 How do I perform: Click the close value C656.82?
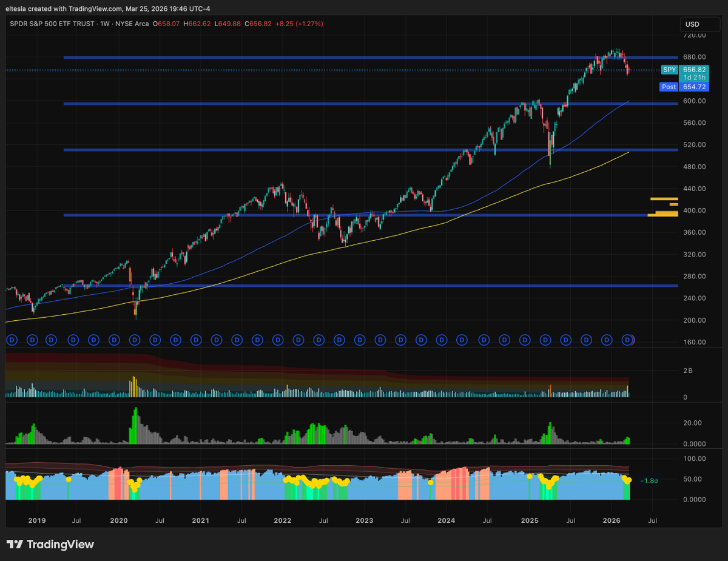(258, 24)
